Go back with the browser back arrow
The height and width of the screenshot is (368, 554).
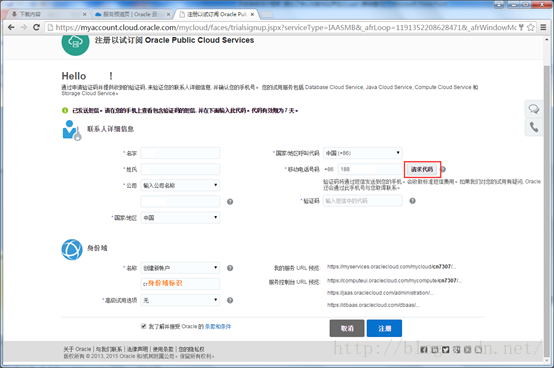tap(11, 27)
